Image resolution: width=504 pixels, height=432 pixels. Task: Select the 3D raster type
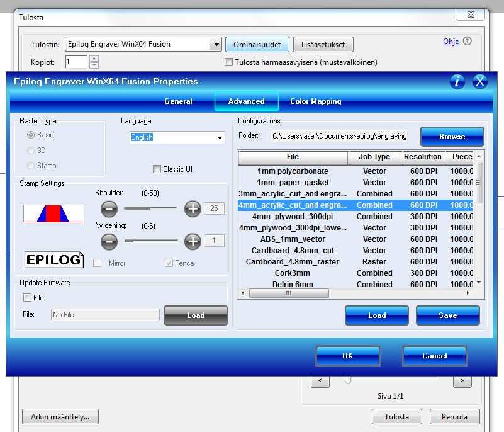click(36, 151)
